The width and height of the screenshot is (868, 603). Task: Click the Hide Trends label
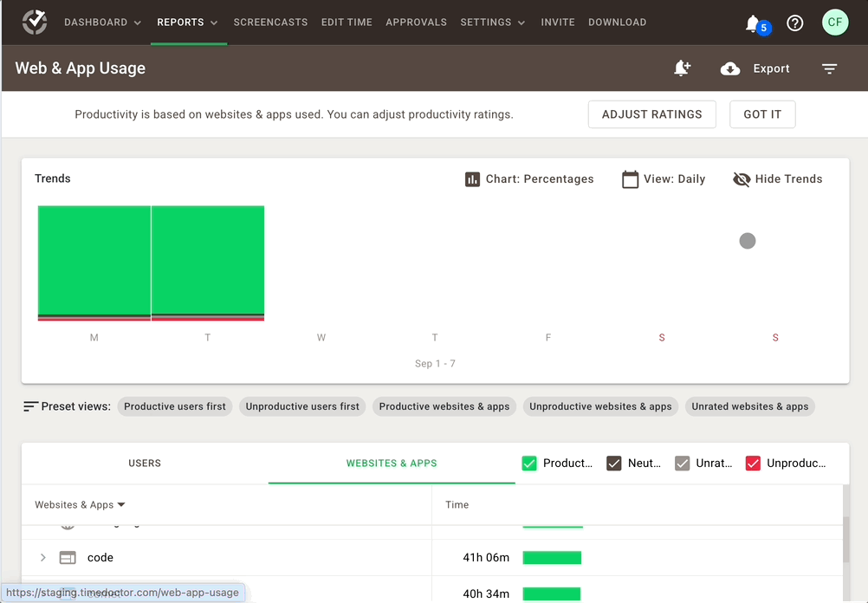(x=789, y=178)
